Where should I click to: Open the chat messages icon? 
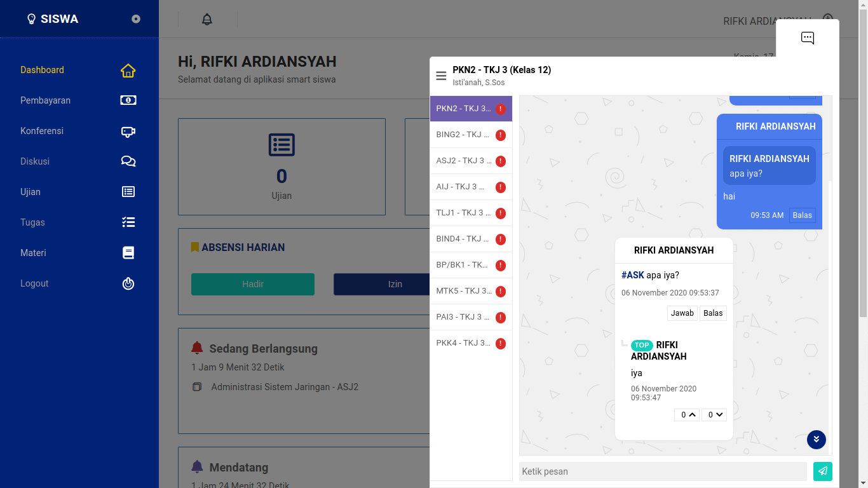pyautogui.click(x=807, y=38)
